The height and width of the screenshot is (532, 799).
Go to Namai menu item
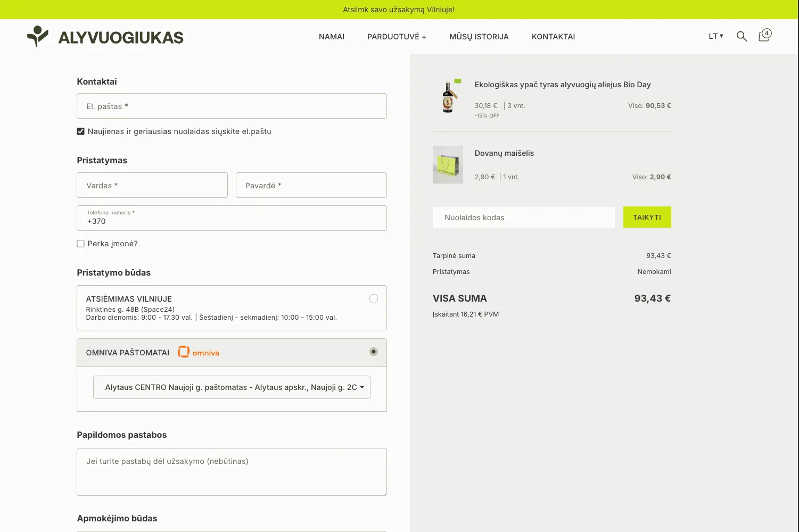(332, 37)
